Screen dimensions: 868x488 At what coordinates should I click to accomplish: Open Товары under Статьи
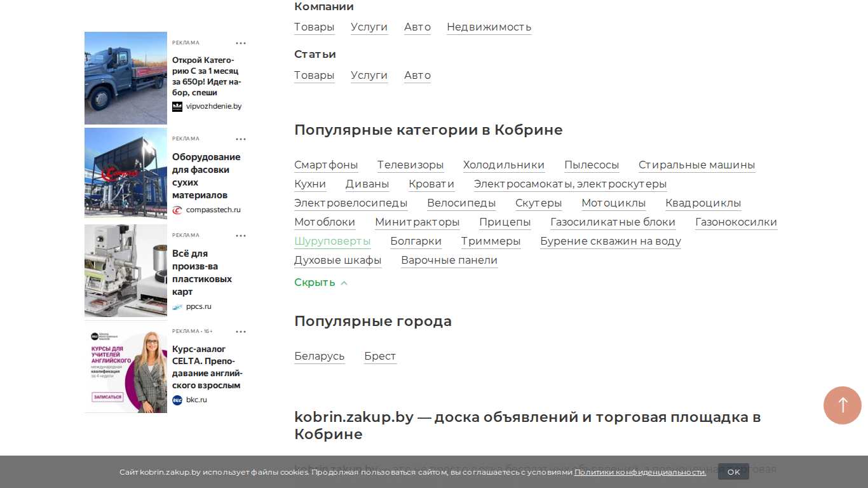[315, 76]
